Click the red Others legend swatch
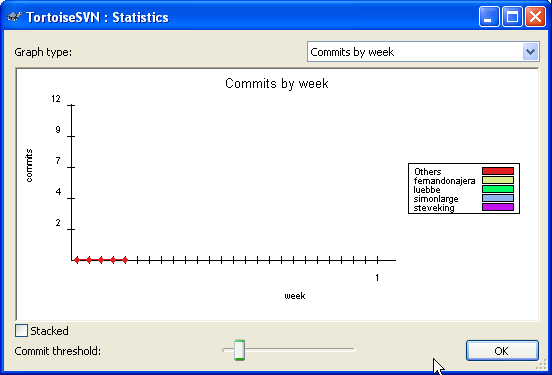 coord(498,171)
